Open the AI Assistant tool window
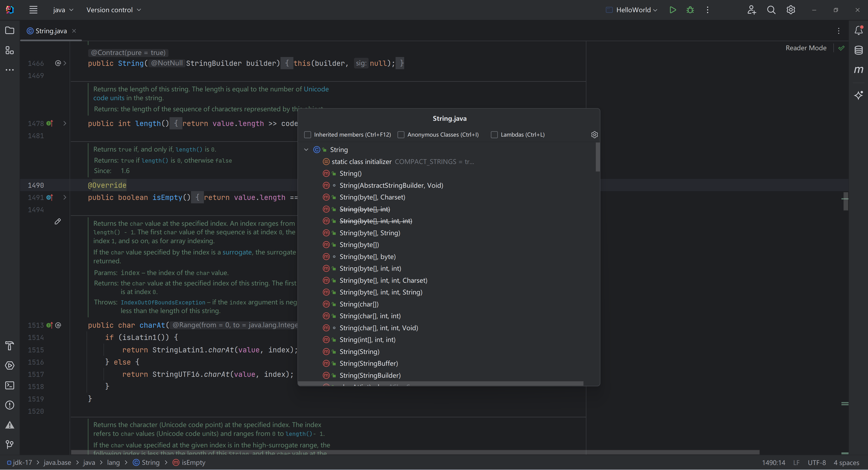Viewport: 868px width, 470px height. pos(859,95)
